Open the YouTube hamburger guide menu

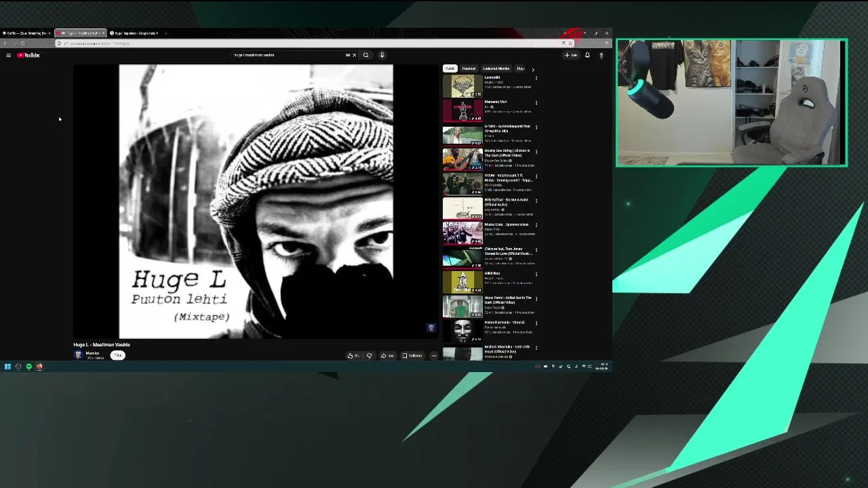(8, 55)
